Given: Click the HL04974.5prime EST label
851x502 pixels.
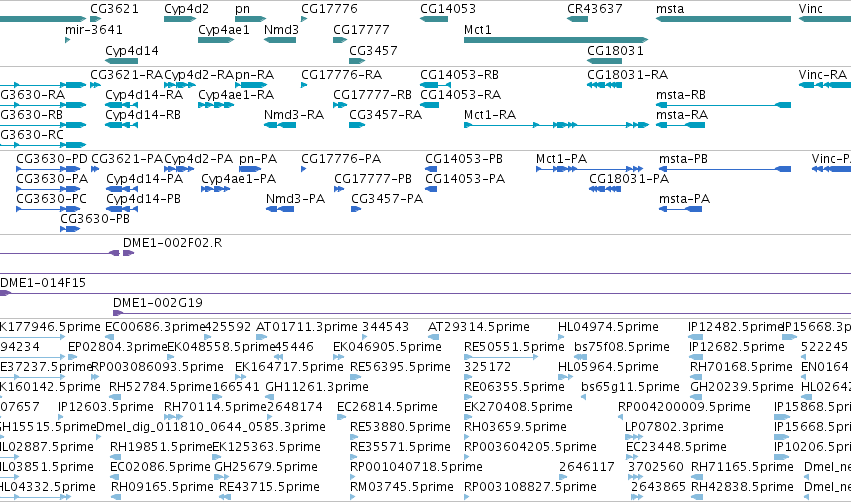Looking at the screenshot, I should click(x=608, y=327).
